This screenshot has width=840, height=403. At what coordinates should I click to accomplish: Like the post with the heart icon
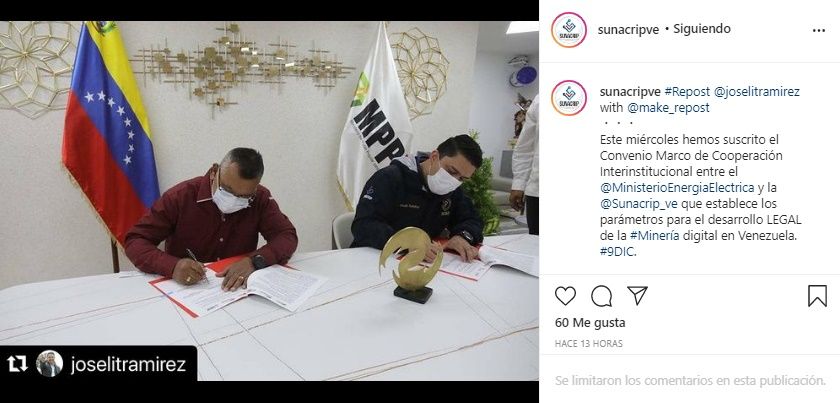(565, 296)
